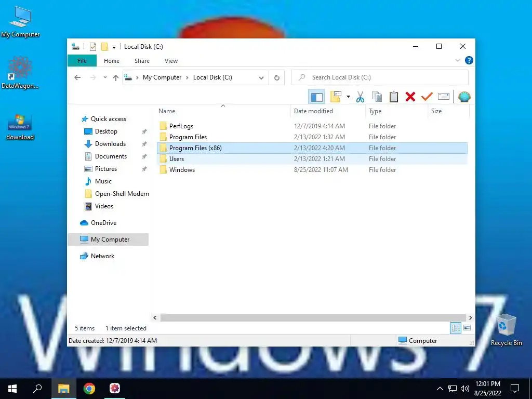Screen dimensions: 532x399
Task: Go forward with the Forward arrow
Action: (92, 77)
